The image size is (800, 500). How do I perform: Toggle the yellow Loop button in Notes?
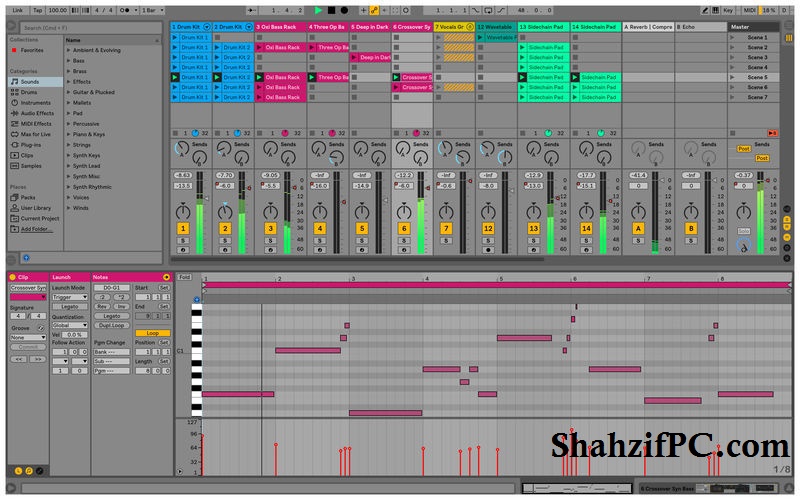tap(153, 333)
